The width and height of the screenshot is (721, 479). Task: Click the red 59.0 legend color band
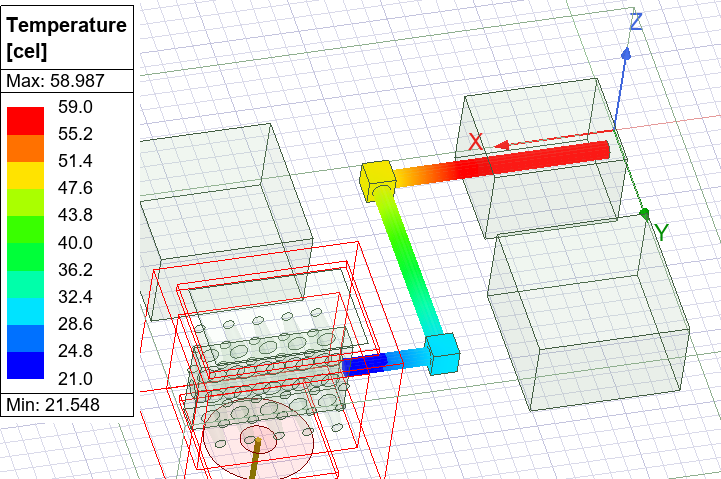[x=25, y=121]
